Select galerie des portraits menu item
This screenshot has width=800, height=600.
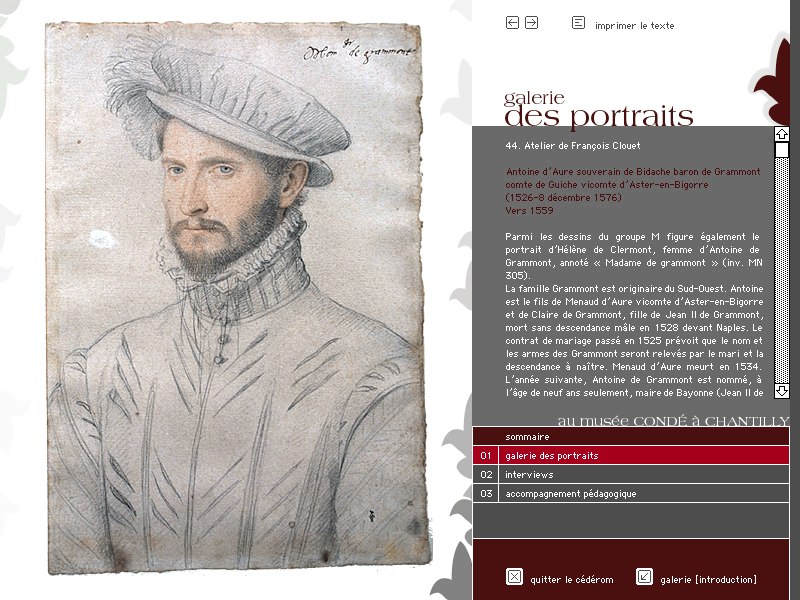point(631,455)
